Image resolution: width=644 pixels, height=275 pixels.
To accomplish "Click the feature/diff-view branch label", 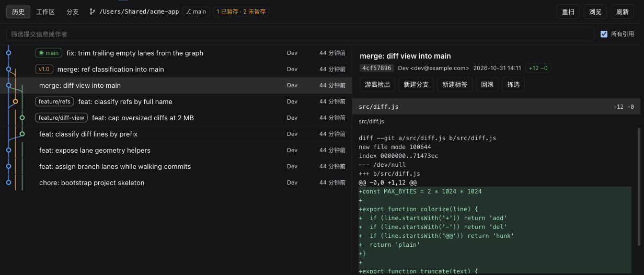I will pyautogui.click(x=61, y=118).
